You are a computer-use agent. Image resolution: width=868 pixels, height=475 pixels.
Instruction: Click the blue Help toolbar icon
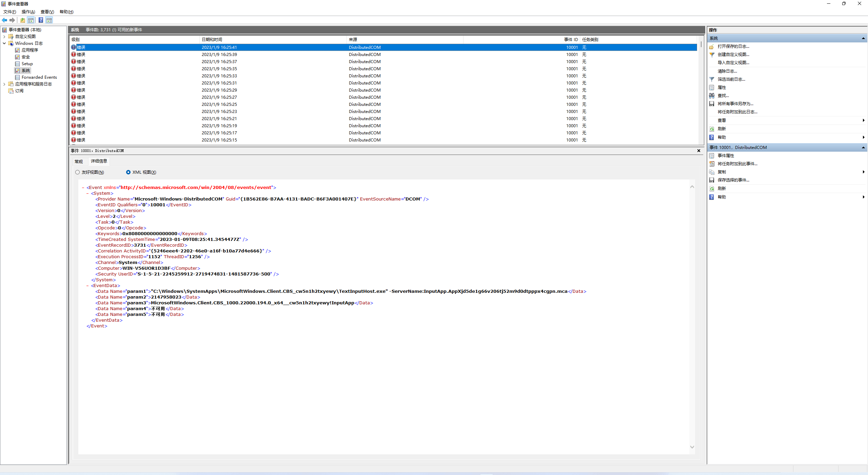pyautogui.click(x=41, y=20)
